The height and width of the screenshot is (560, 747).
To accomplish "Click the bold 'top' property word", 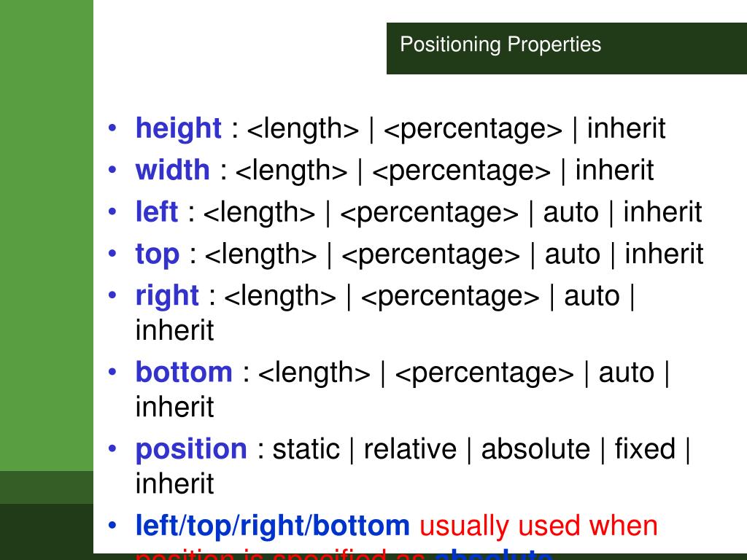I will tap(158, 254).
